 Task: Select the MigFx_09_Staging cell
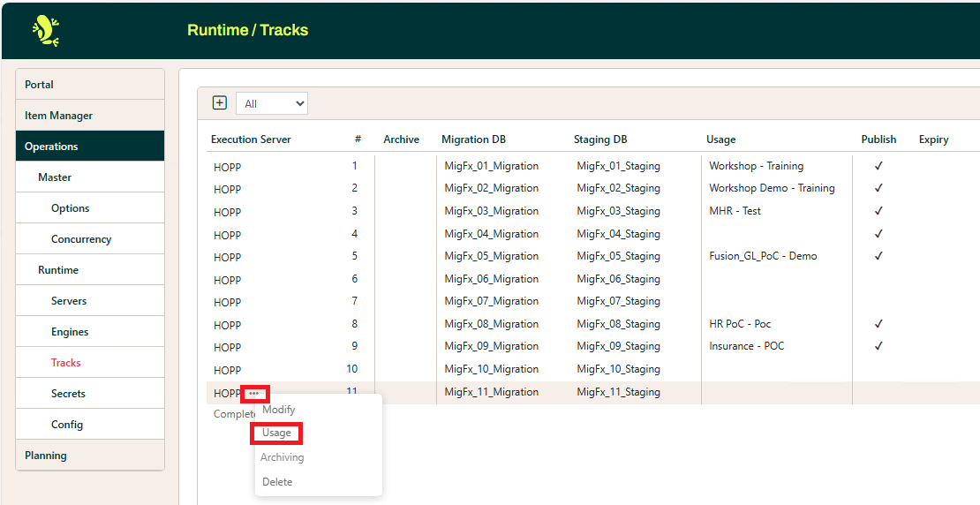click(618, 346)
